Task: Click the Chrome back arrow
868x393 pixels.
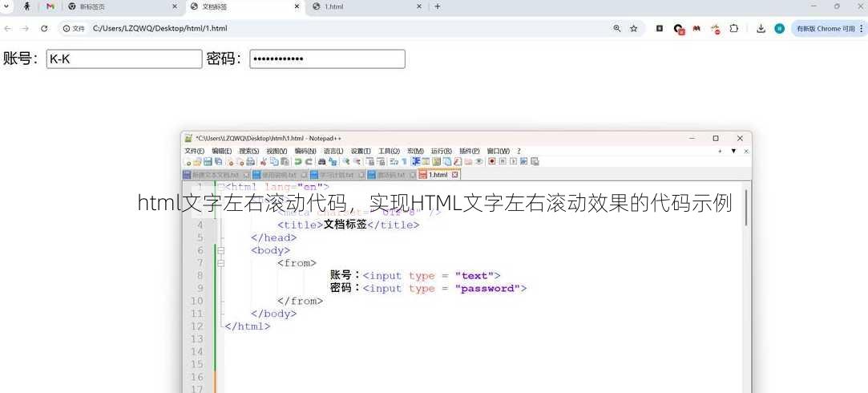Action: [x=7, y=28]
